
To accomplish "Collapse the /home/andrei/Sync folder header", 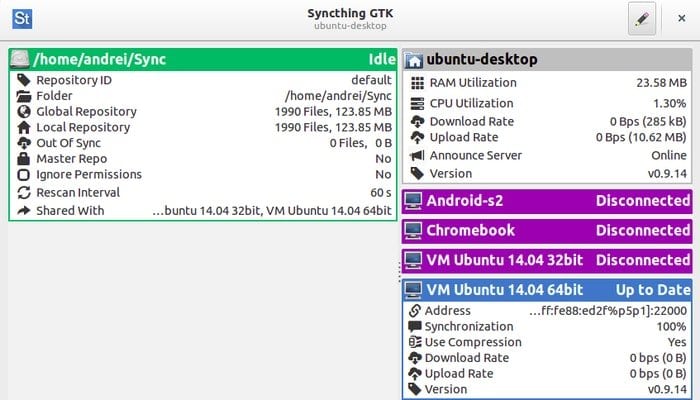I will tap(203, 59).
